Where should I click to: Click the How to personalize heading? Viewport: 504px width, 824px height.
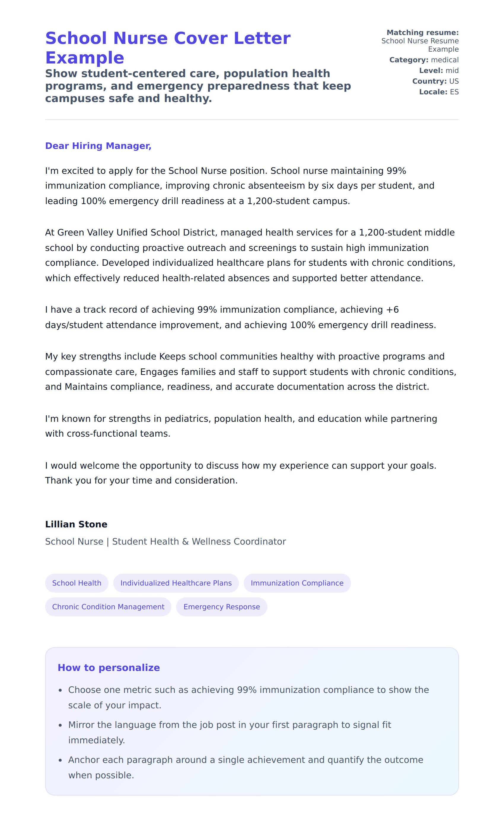tap(109, 667)
